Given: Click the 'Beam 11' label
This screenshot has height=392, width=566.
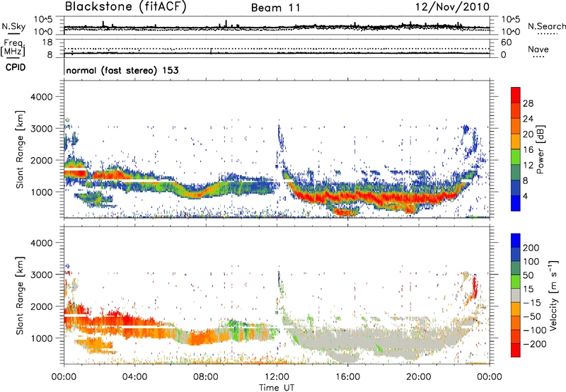Looking at the screenshot, I should pos(275,8).
